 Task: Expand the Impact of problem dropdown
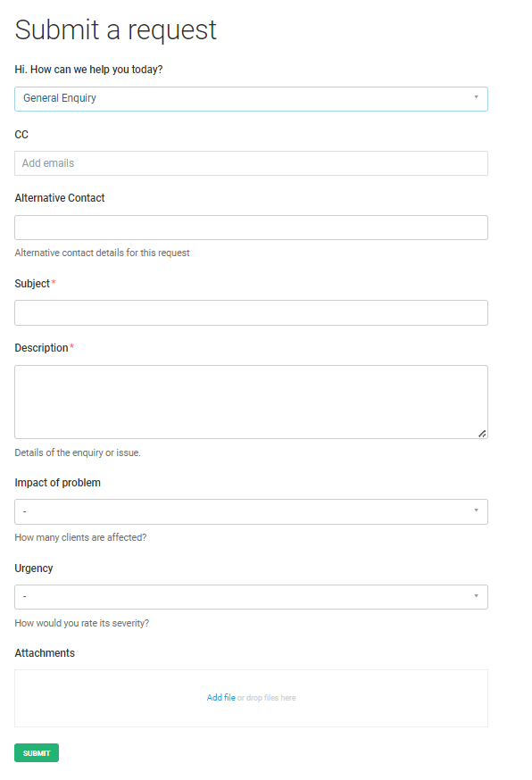250,511
